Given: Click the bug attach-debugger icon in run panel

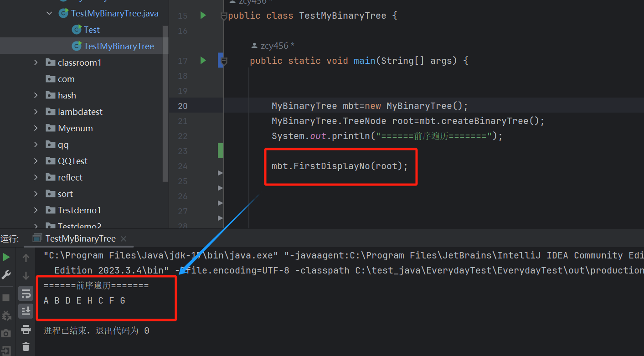Looking at the screenshot, I should (x=6, y=315).
